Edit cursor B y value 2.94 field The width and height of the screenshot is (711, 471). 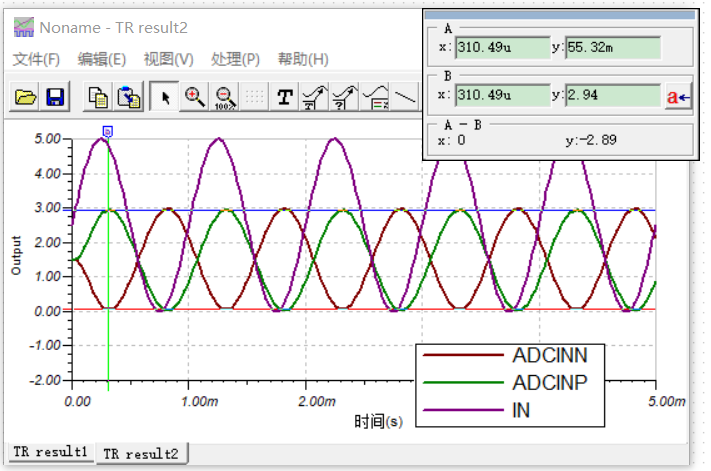click(613, 95)
